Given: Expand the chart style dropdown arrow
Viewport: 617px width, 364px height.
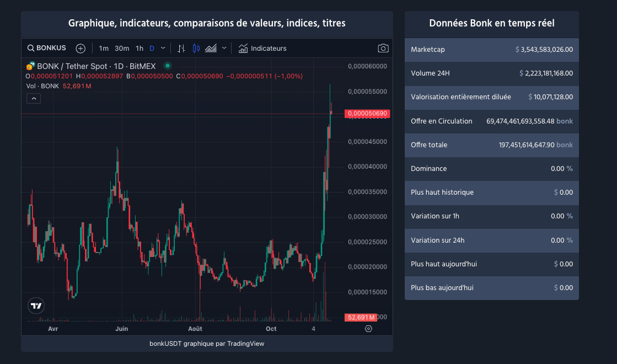Looking at the screenshot, I should [224, 48].
